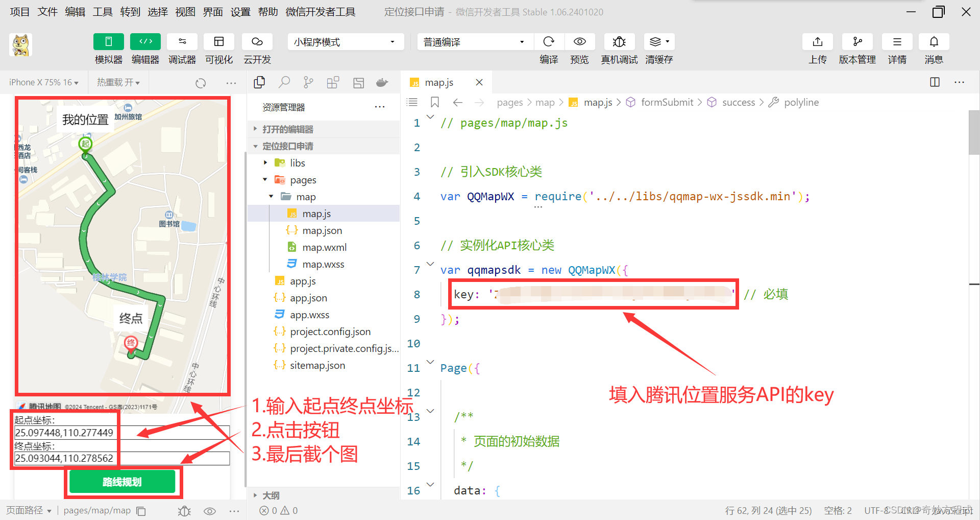Viewport: 980px width, 520px height.
Task: Open 资源管理器 more options ellipsis
Action: (x=380, y=107)
